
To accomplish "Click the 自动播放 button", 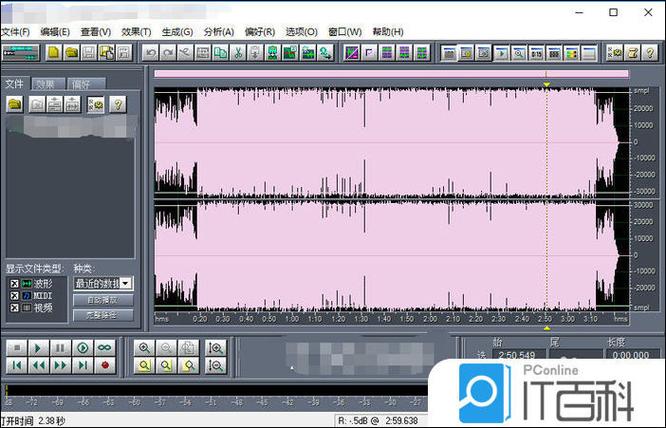I will pos(102,300).
